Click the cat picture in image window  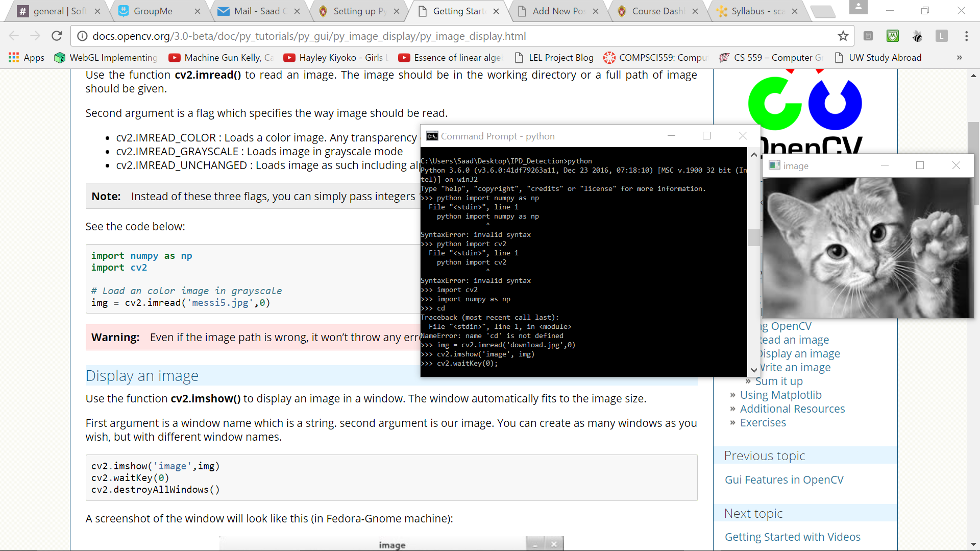tap(868, 248)
